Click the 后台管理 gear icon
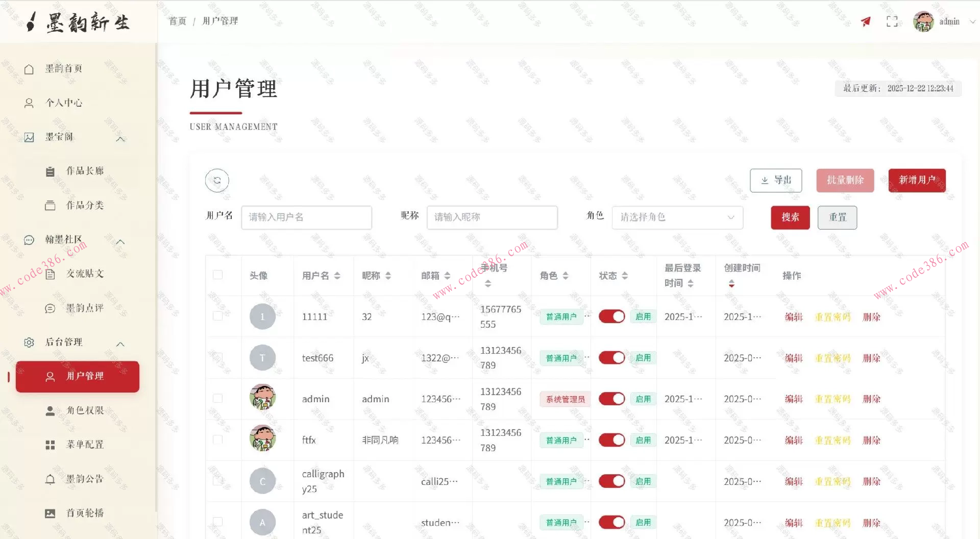The height and width of the screenshot is (539, 980). click(x=29, y=342)
